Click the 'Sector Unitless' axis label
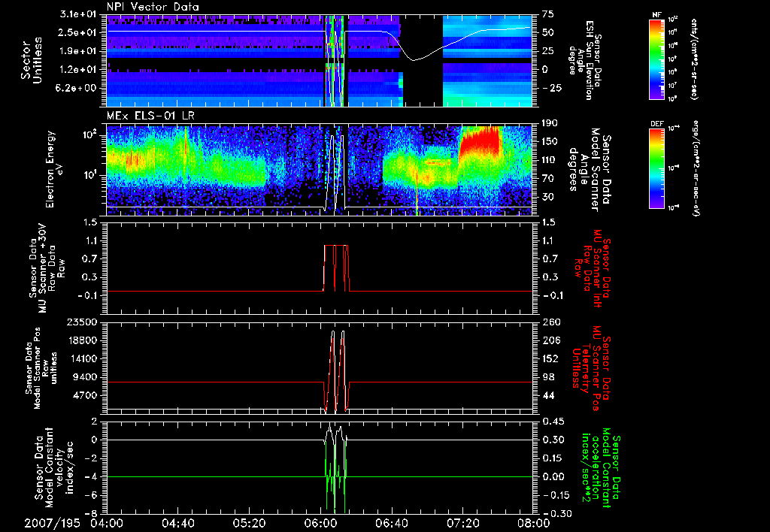This screenshot has width=770, height=532. click(x=32, y=60)
